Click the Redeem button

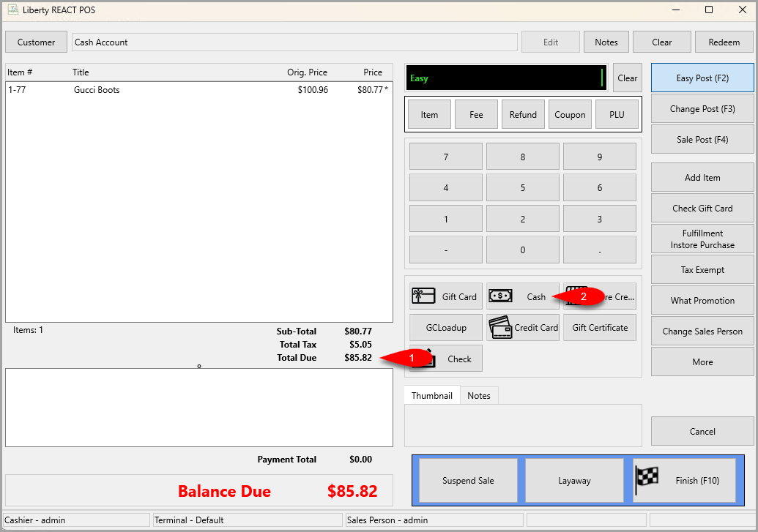[724, 42]
